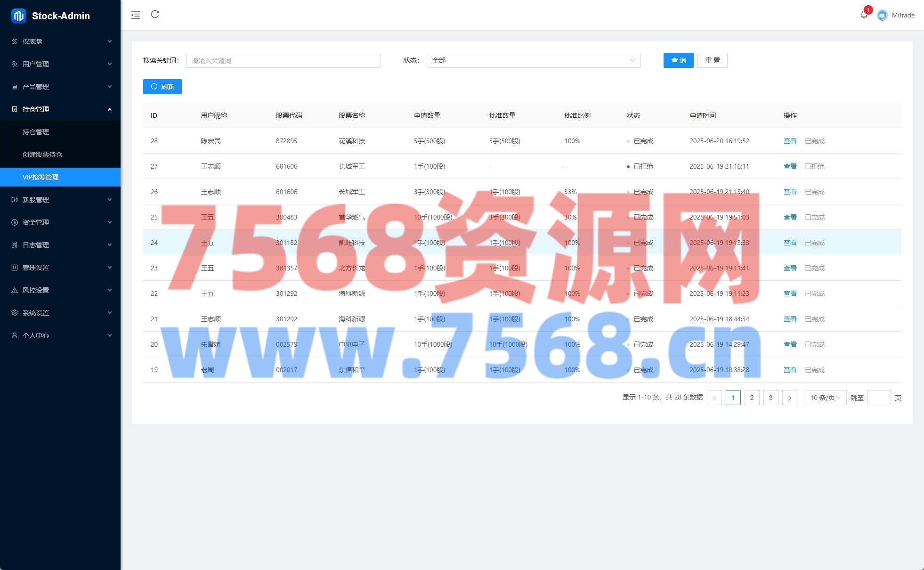
Task: Expand the 用户管理 sidebar menu
Action: point(60,64)
